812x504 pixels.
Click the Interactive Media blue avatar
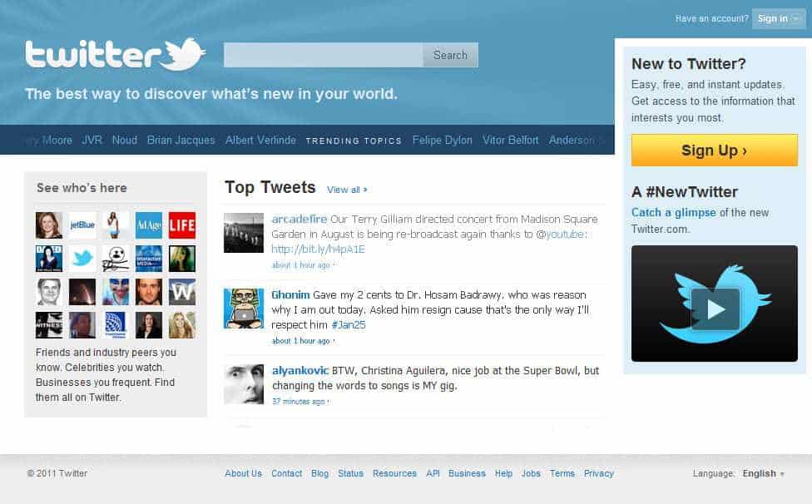149,258
